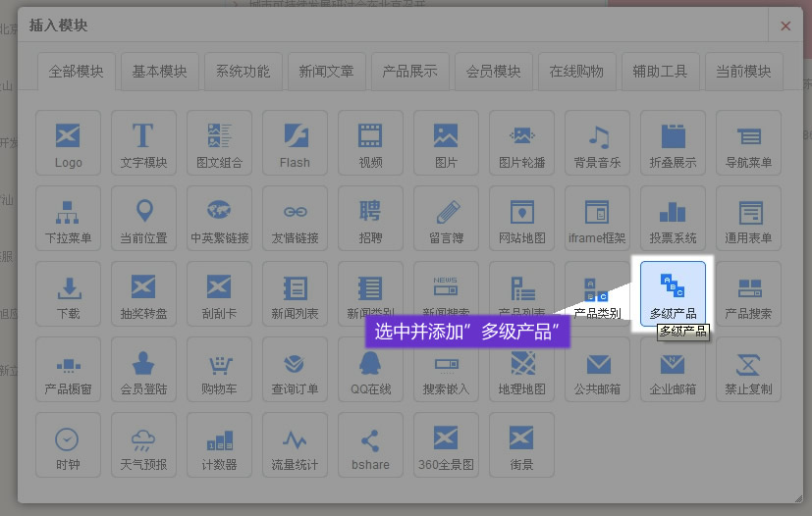The image size is (812, 516).
Task: Pick the 购物车 shopping cart module
Action: [219, 369]
